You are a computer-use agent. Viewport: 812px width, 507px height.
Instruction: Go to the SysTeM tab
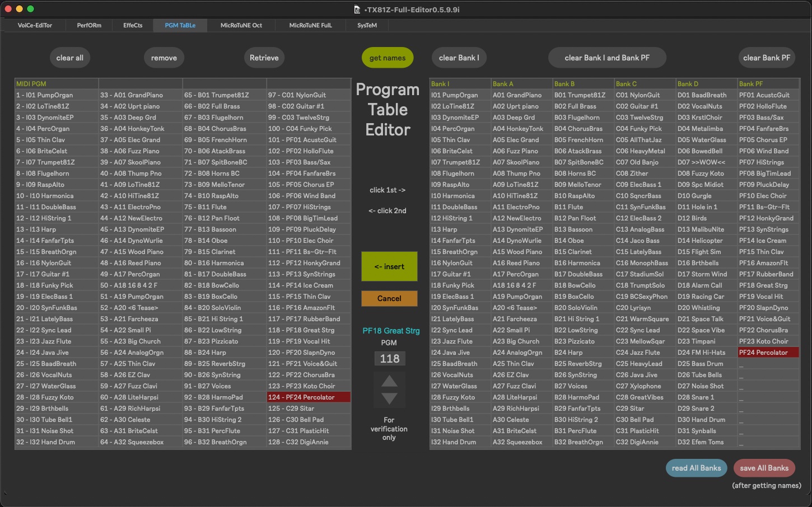tap(367, 25)
